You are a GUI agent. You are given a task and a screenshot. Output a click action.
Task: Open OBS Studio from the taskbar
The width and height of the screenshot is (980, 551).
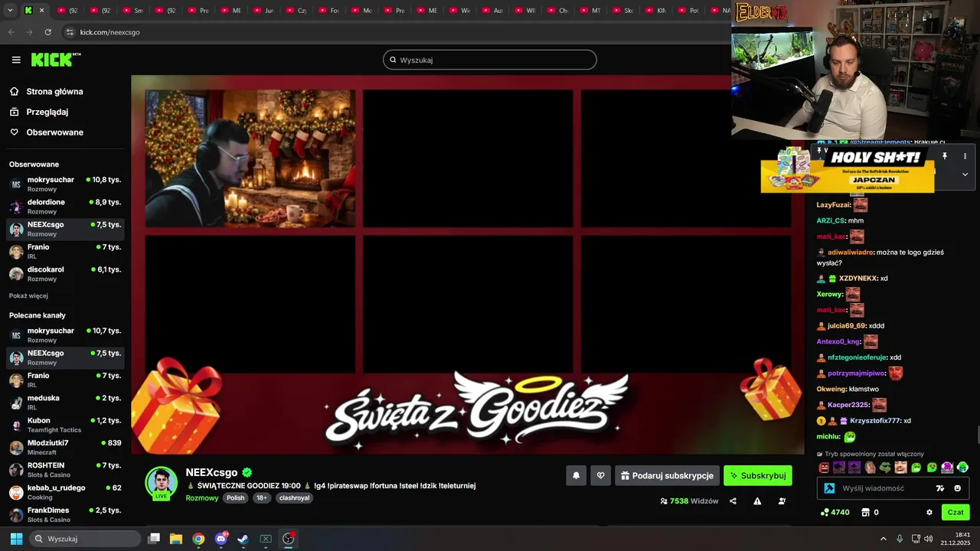pos(289,539)
